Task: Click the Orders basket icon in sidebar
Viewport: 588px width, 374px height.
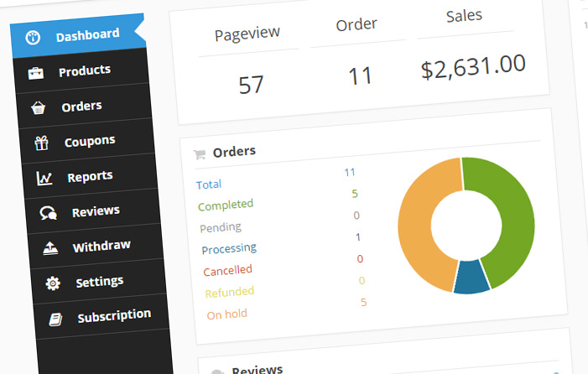Action: click(x=39, y=108)
